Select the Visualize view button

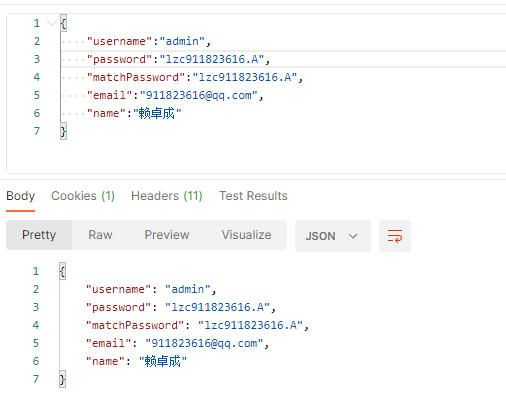point(246,235)
